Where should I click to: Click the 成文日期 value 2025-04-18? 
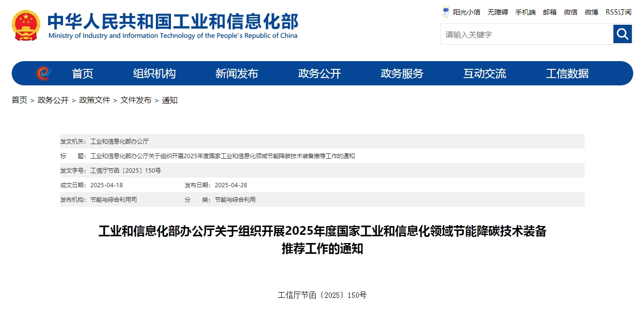(106, 185)
